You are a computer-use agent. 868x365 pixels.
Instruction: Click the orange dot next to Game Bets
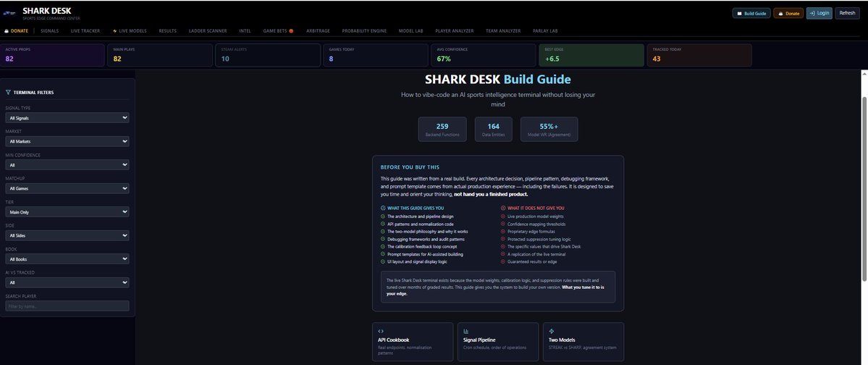291,31
